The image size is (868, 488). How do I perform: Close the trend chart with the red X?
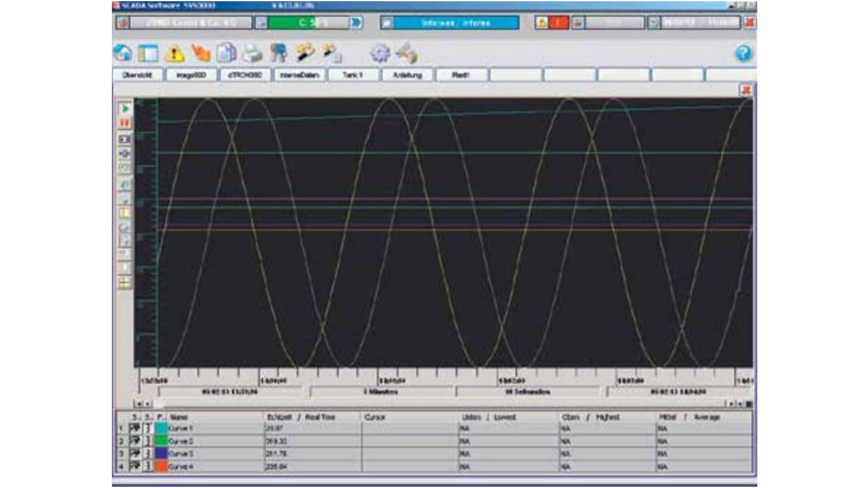(x=746, y=90)
